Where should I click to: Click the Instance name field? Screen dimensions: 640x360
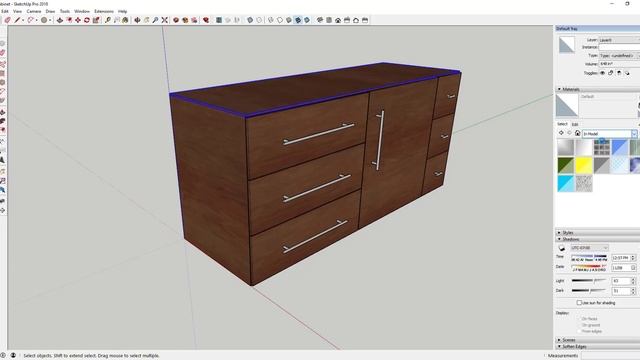(x=619, y=47)
